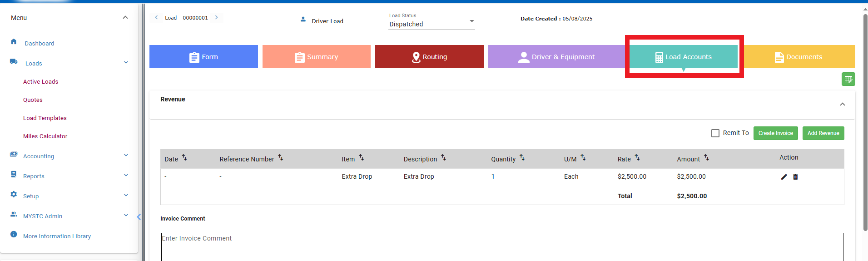The width and height of the screenshot is (868, 261).
Task: Collapse the Revenue panel
Action: 842,104
